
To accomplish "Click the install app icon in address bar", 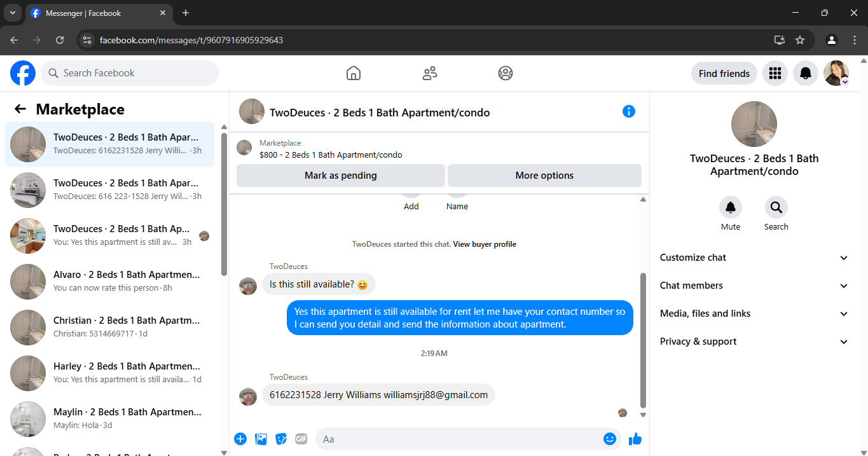I will pos(780,40).
